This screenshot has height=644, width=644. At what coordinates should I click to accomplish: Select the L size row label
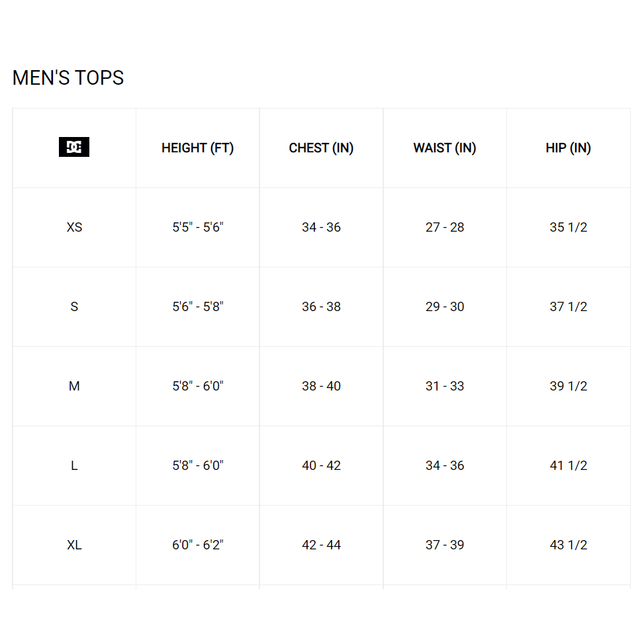pos(74,465)
